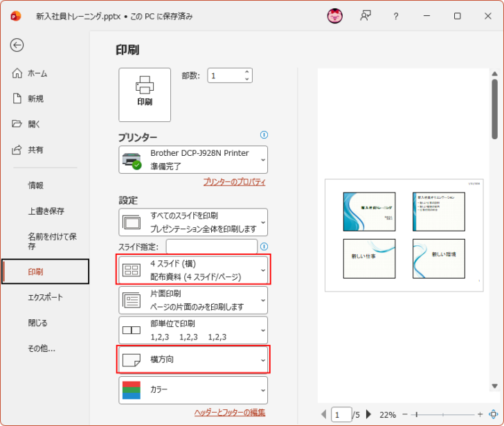Go to next preview page arrow

369,414
